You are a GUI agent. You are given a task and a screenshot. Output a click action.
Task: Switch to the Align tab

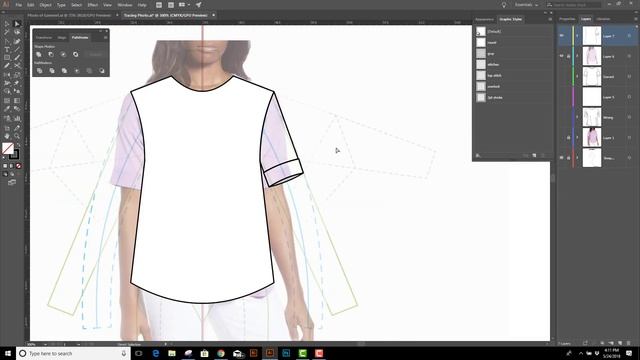tap(62, 38)
